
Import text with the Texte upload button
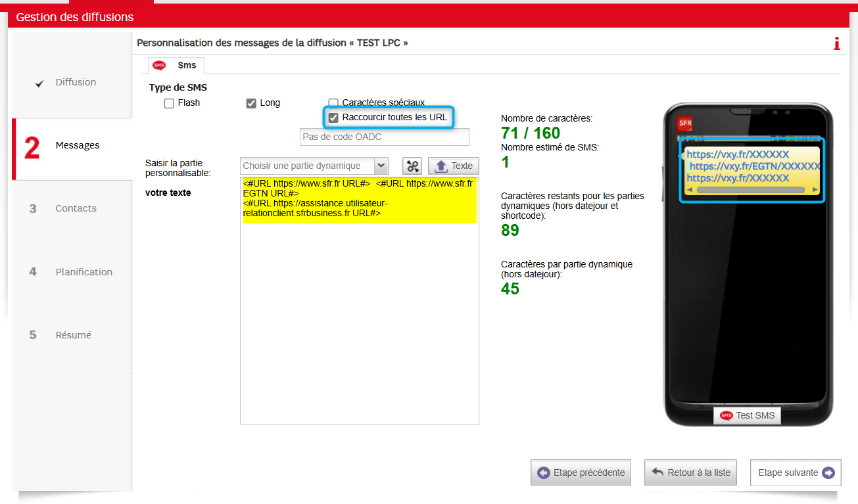453,166
